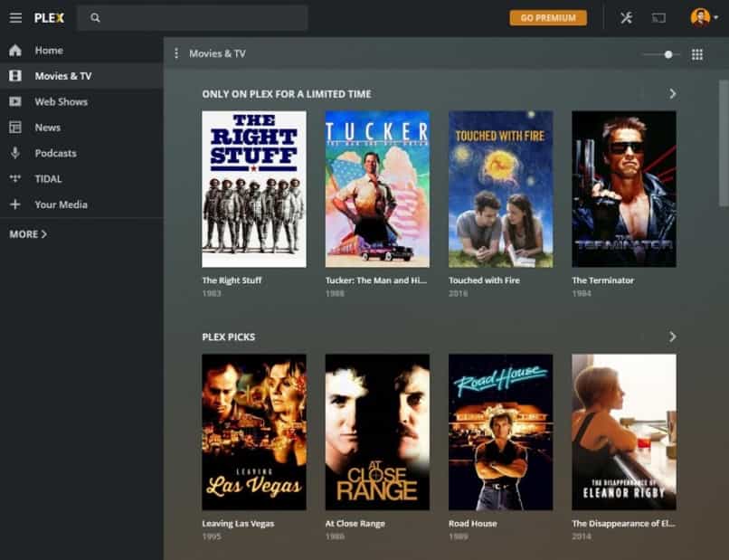
Task: Click the Movies & TV film icon
Action: point(15,76)
